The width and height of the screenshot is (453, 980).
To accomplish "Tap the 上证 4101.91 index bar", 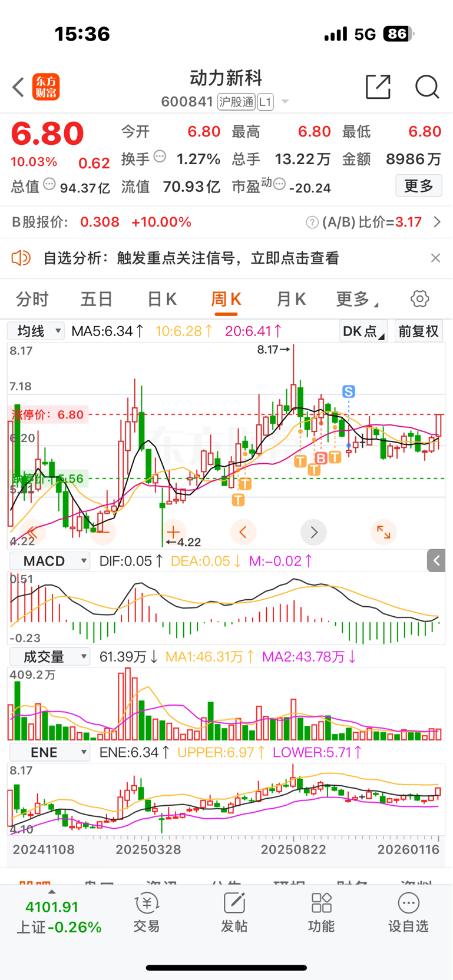I will click(x=59, y=917).
